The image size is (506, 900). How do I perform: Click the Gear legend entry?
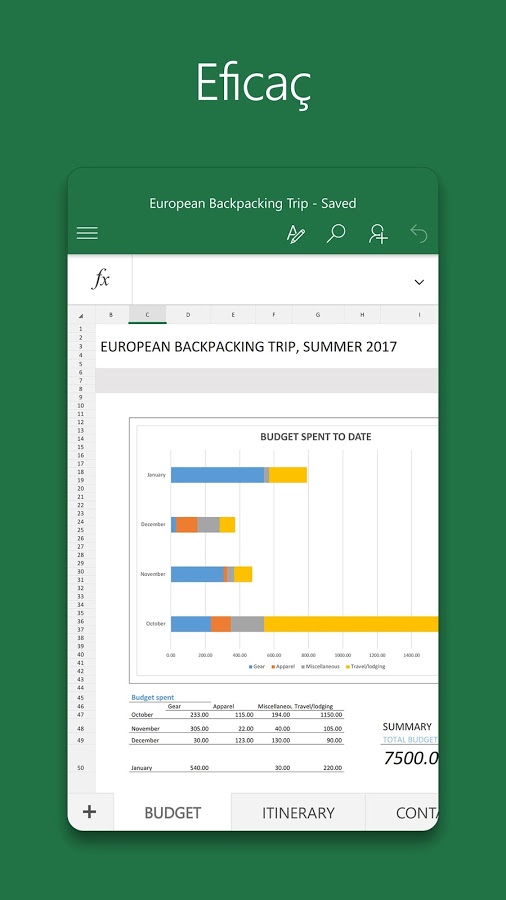tap(256, 666)
